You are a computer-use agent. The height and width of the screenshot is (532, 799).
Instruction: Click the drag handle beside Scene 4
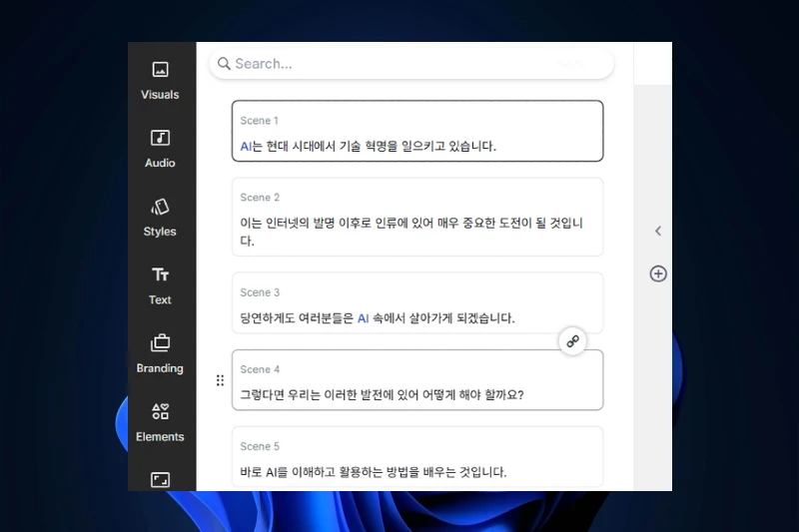click(x=220, y=380)
